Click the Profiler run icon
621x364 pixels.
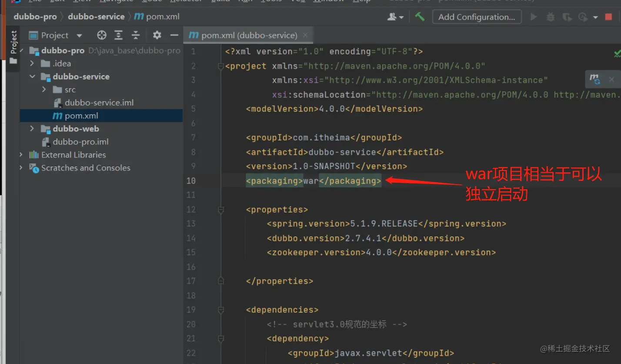tap(583, 17)
